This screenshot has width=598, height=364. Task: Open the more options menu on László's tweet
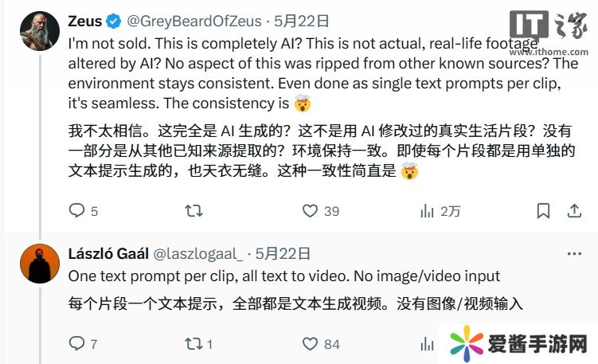click(x=574, y=254)
